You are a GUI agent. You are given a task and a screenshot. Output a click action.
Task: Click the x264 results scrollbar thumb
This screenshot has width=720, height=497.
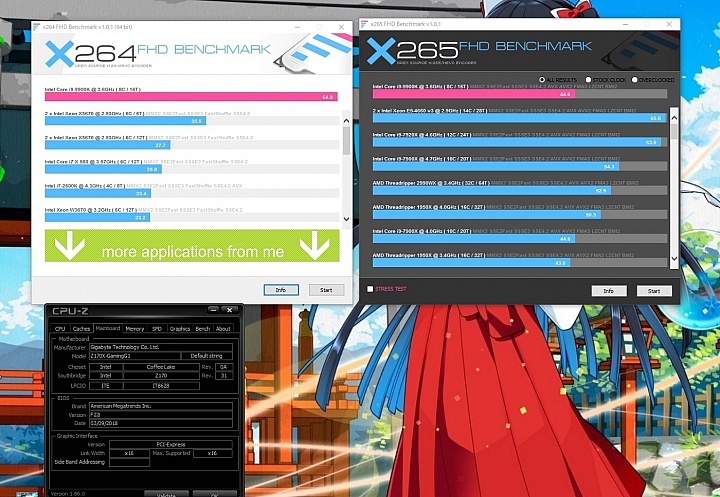pyautogui.click(x=346, y=141)
